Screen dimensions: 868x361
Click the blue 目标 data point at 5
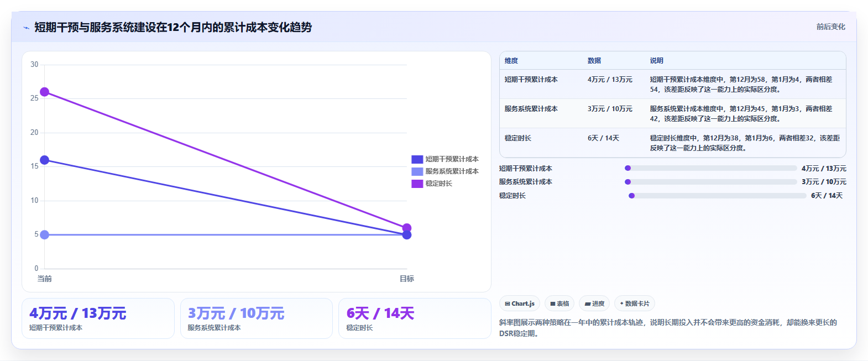407,235
